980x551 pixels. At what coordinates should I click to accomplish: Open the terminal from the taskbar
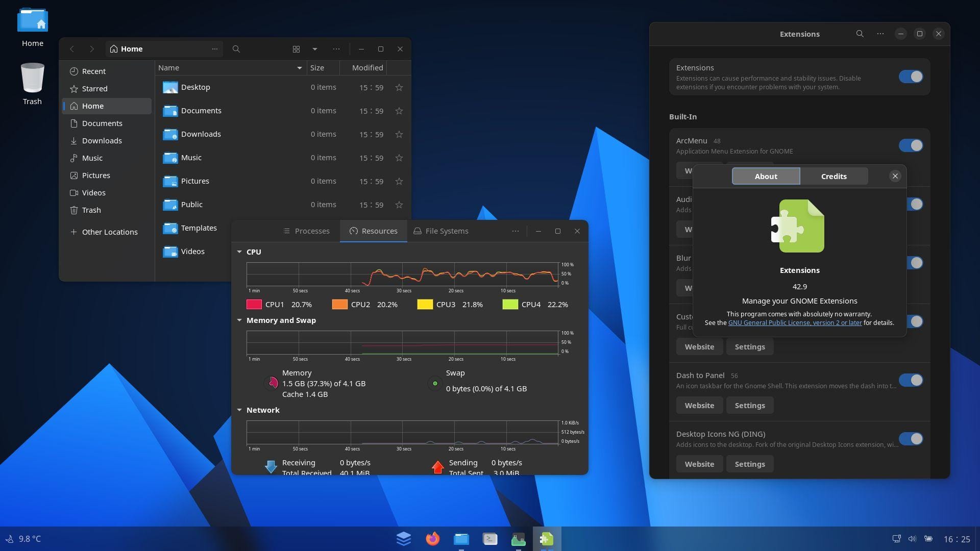(x=489, y=538)
